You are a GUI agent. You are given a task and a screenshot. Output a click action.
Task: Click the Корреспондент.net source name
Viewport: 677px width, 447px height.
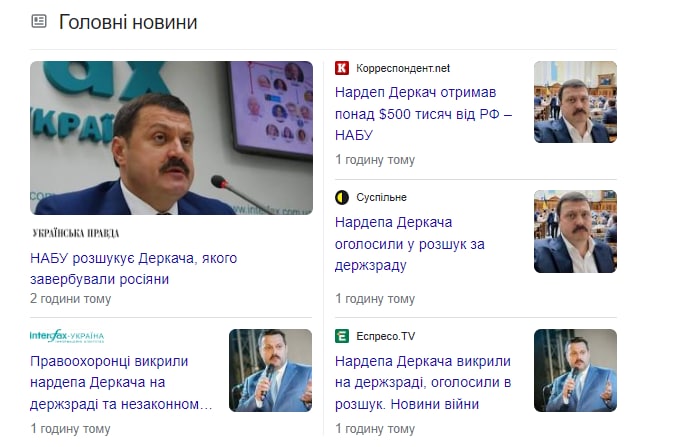coord(403,68)
